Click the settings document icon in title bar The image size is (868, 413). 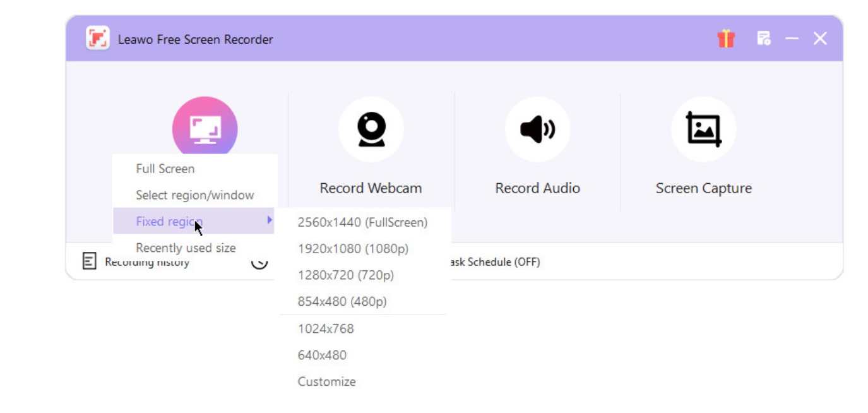point(763,39)
